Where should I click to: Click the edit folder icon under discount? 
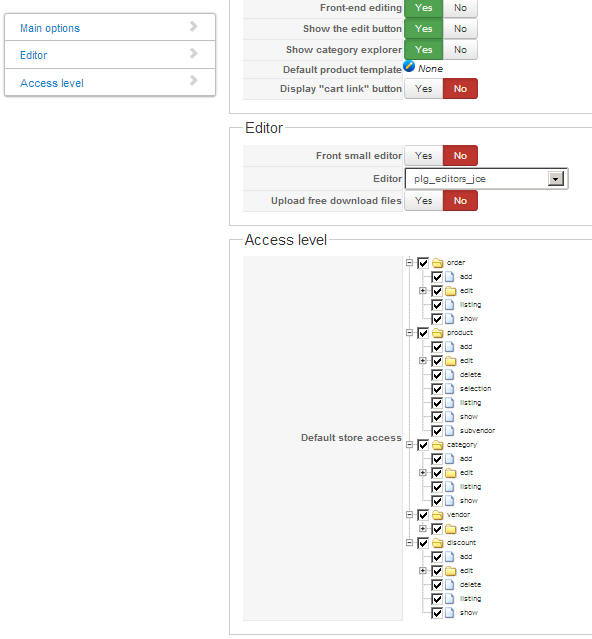coord(451,571)
